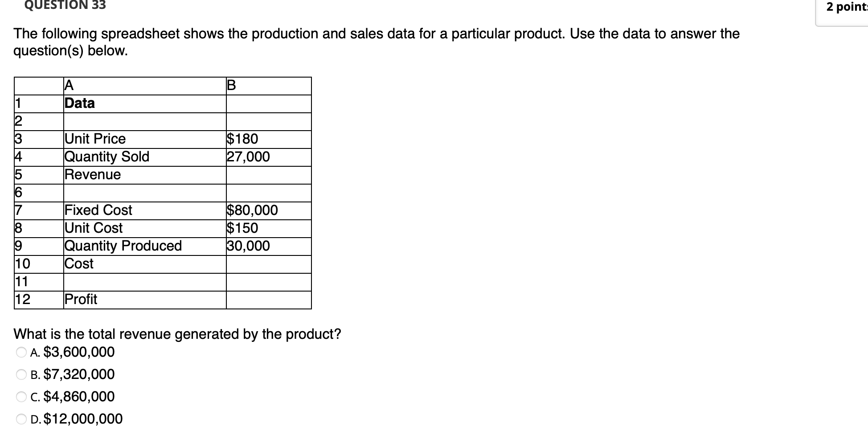Select the Unit Price cell
This screenshot has width=868, height=436.
pyautogui.click(x=94, y=139)
